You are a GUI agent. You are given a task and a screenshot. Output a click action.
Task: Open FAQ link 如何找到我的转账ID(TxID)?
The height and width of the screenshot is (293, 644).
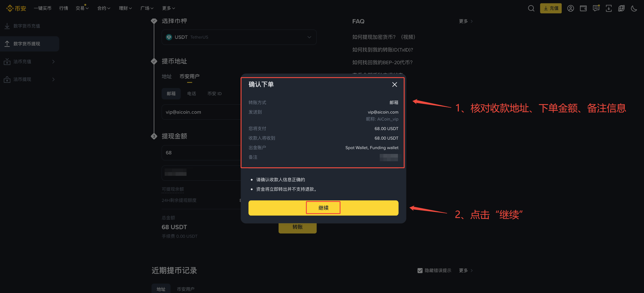382,50
